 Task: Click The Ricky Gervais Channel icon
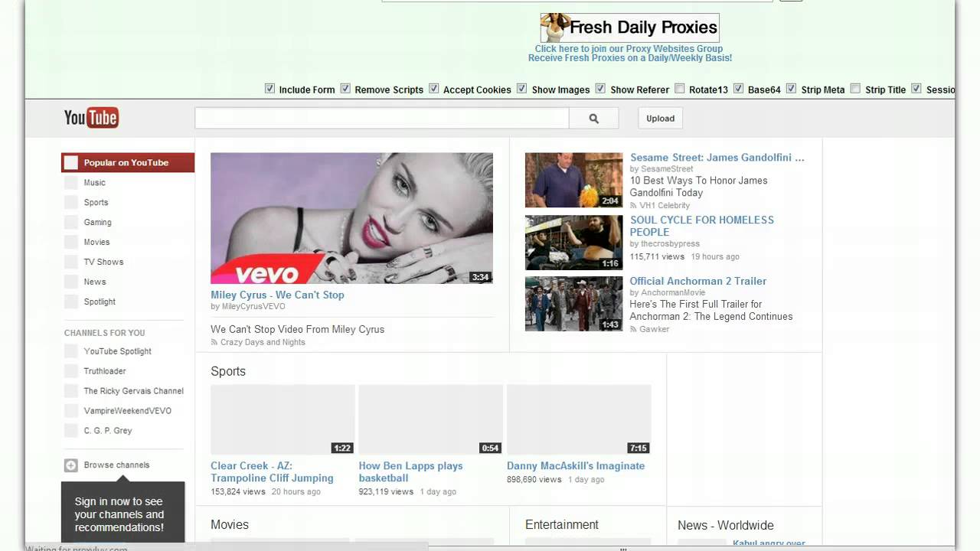[71, 391]
